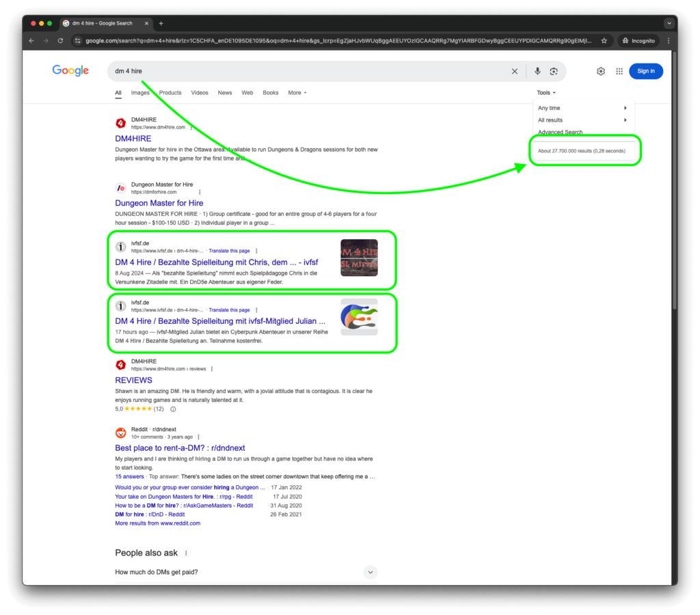Toggle the Tools dropdown
Screen dimensions: 700x615
tap(546, 93)
